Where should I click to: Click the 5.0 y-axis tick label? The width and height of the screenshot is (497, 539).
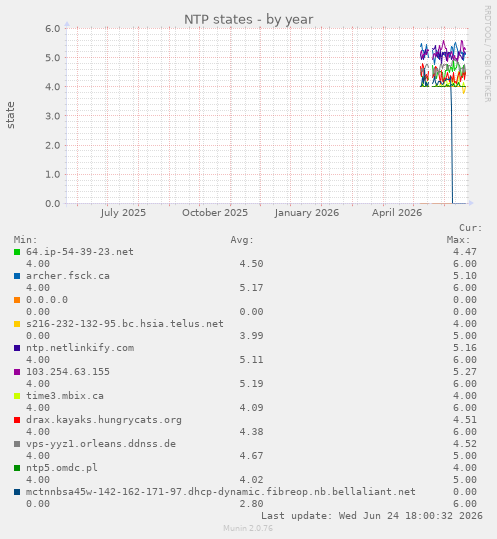pos(53,58)
